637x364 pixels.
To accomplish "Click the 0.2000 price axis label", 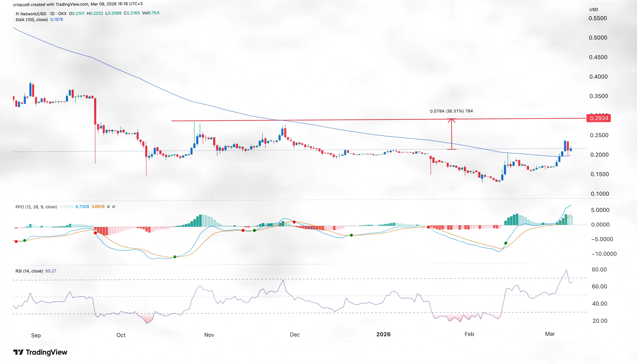I will click(x=600, y=155).
